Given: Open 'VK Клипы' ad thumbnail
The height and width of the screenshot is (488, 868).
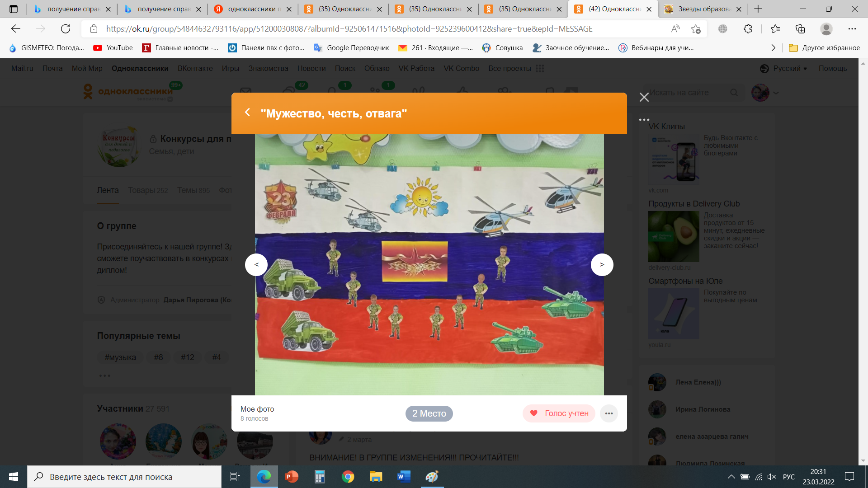Looking at the screenshot, I should (674, 159).
